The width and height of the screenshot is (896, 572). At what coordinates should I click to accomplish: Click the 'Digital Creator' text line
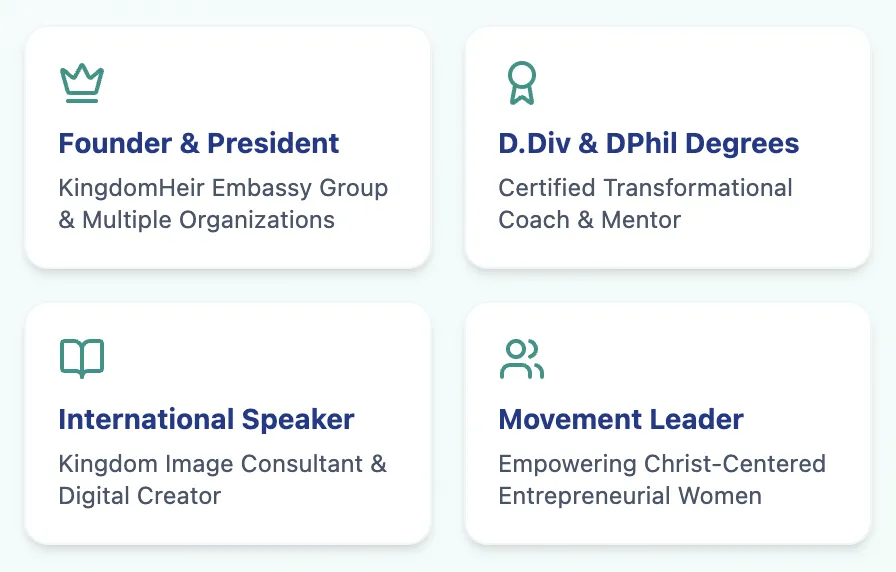coord(139,496)
